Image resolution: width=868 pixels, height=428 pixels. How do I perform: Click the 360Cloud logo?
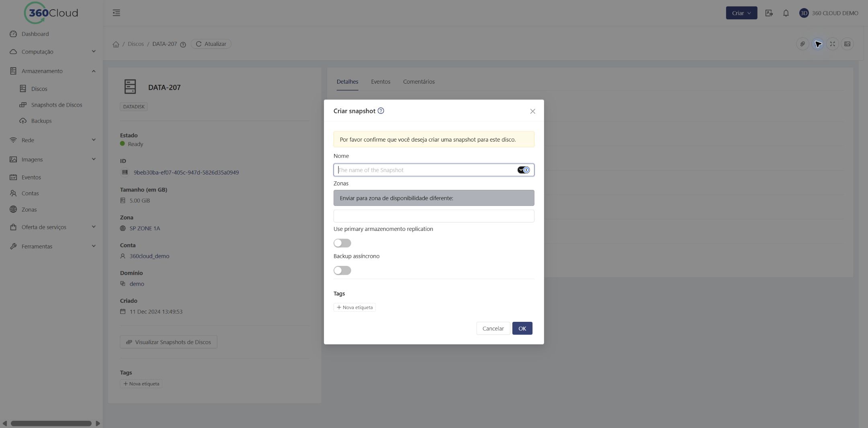pos(51,13)
